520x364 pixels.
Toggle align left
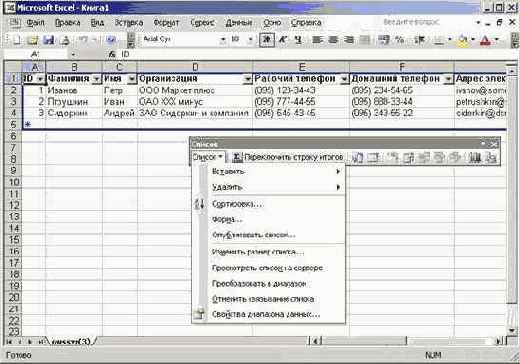pos(317,40)
